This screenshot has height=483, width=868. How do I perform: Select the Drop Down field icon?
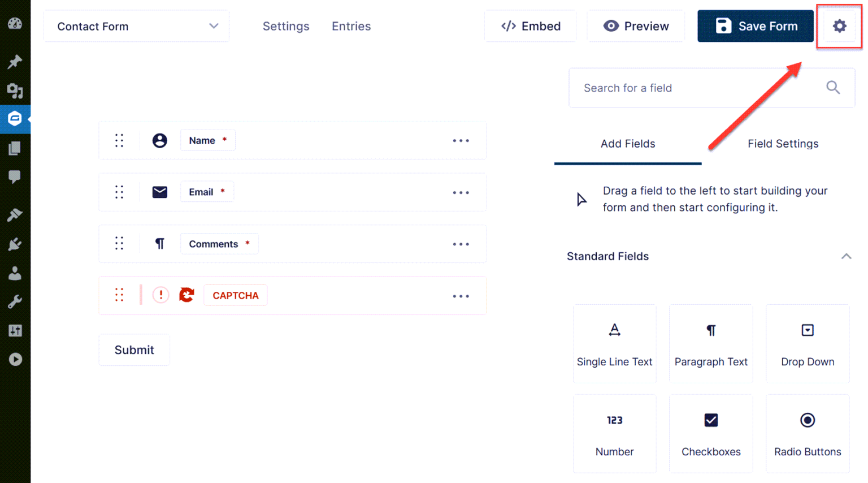click(x=807, y=330)
